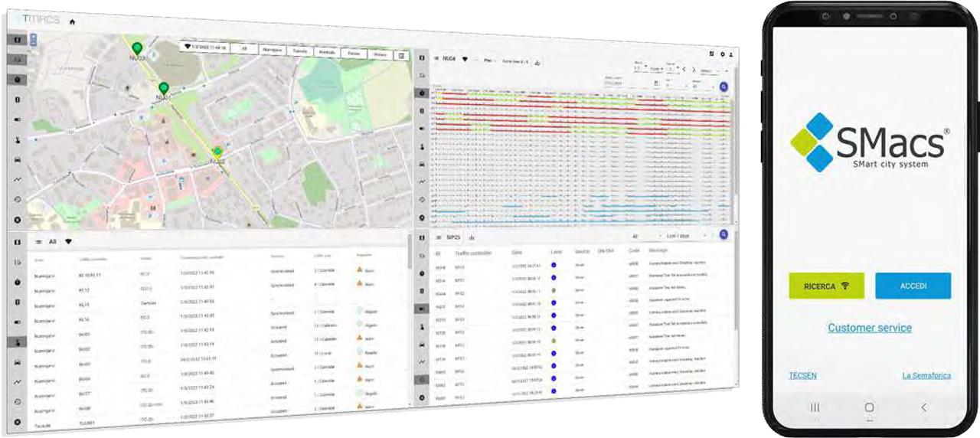980x438 pixels.
Task: Open the La Semaforica link
Action: [926, 376]
